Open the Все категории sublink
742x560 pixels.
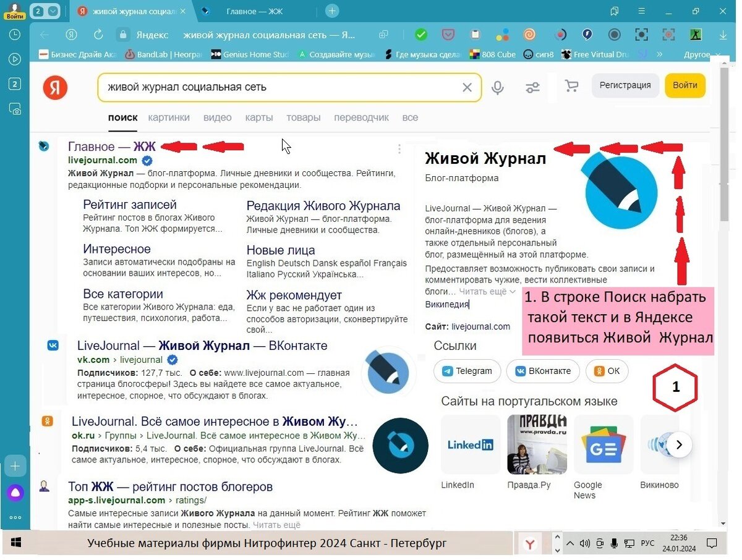point(123,294)
